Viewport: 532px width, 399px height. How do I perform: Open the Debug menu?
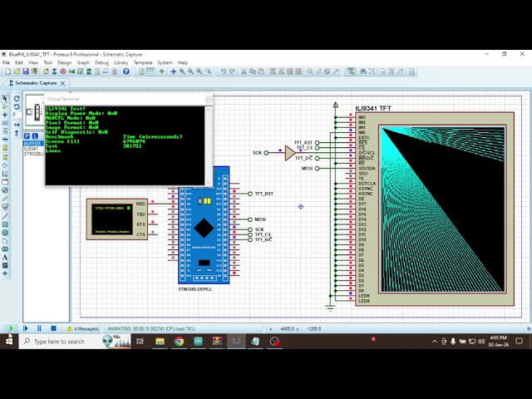[x=101, y=62]
